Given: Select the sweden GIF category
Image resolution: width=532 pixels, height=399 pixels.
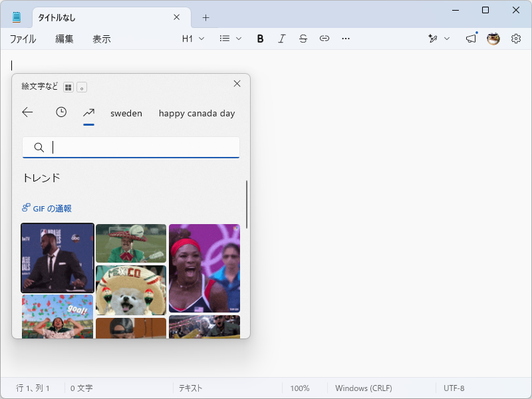Looking at the screenshot, I should (126, 113).
